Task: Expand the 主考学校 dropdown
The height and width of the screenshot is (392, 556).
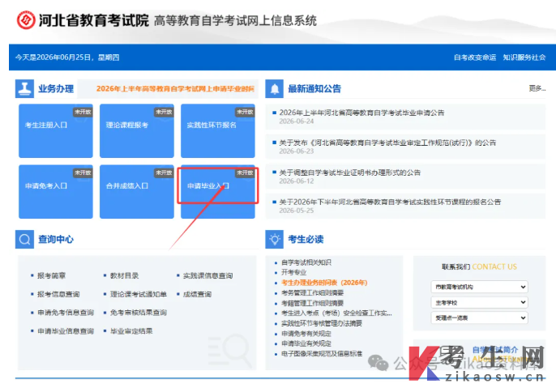Action: [x=480, y=302]
